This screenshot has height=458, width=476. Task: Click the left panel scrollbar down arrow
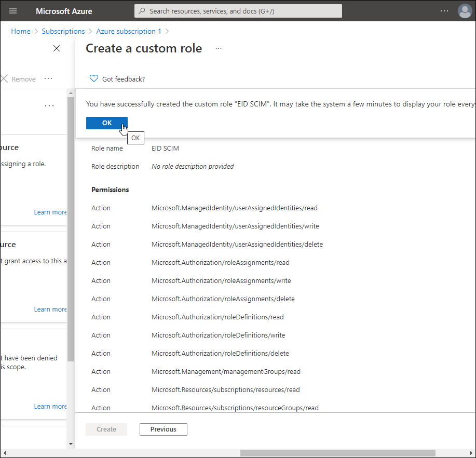71,444
